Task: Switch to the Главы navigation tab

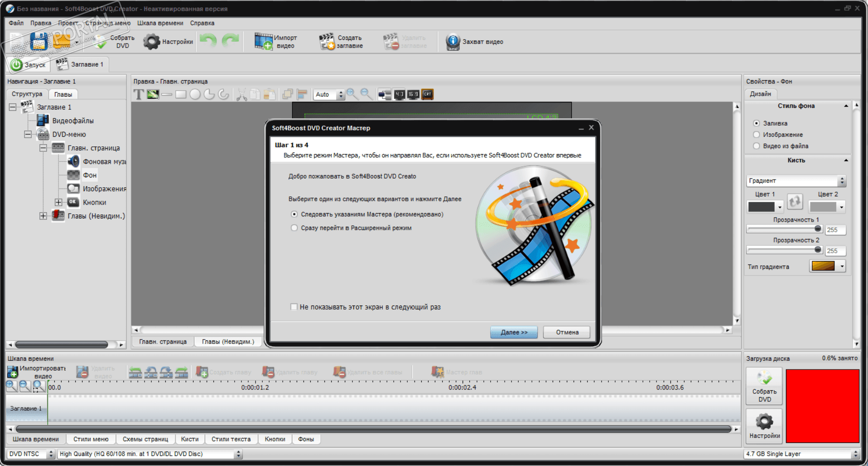Action: [63, 94]
